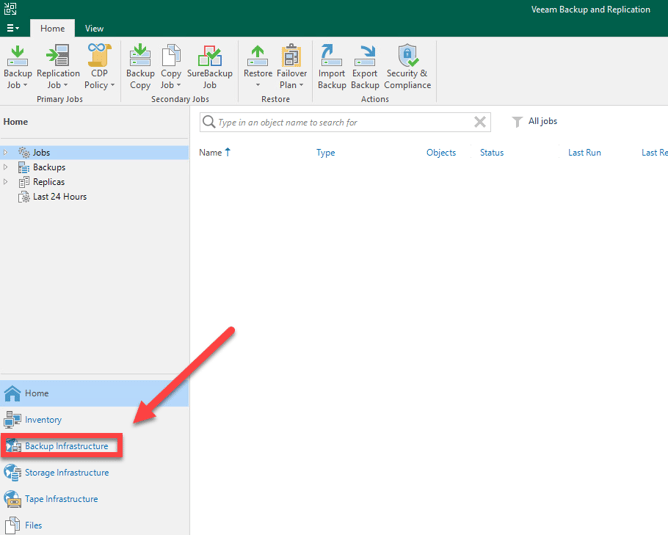Sort by the Type column header
The image size is (668, 535).
[x=325, y=152]
